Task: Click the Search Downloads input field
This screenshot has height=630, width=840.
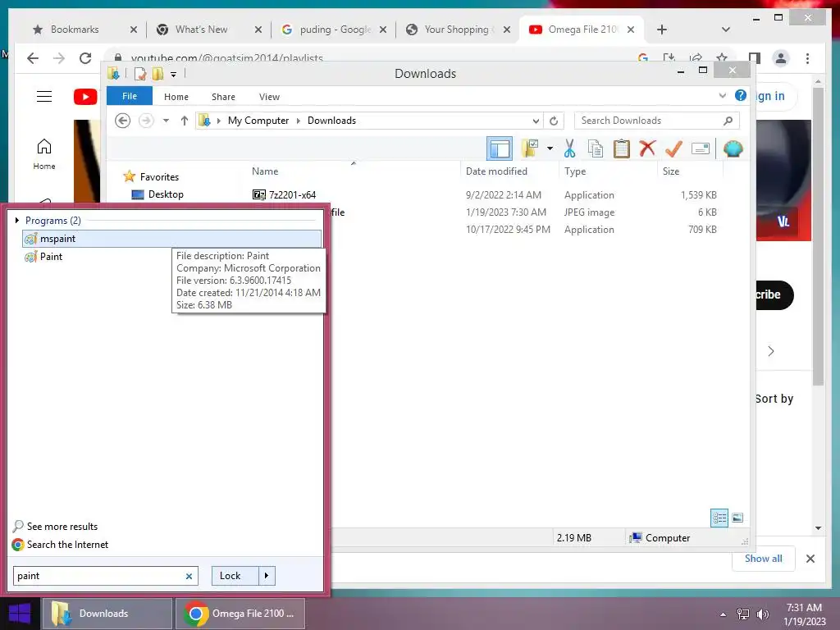Action: (x=656, y=121)
